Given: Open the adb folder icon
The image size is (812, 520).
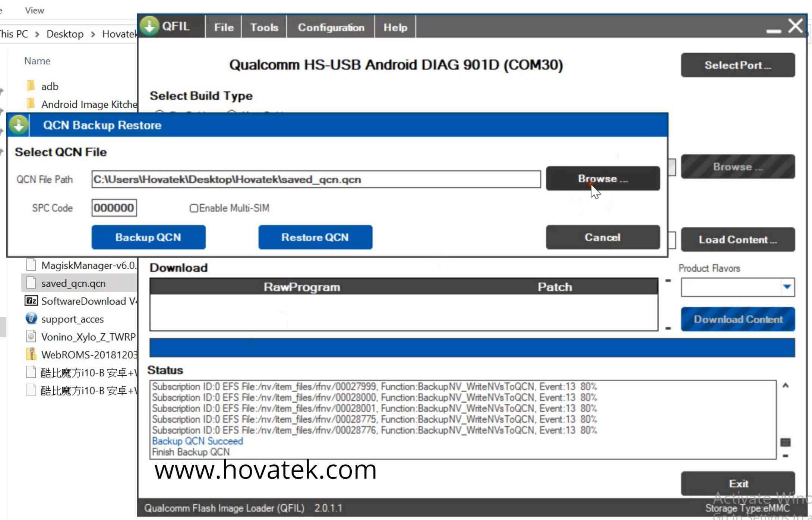Looking at the screenshot, I should [x=31, y=85].
